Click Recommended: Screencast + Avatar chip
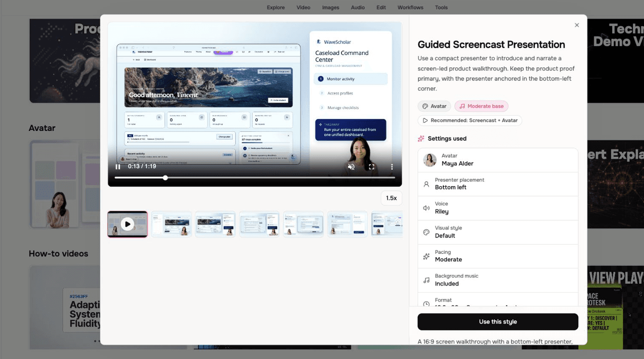 coord(470,120)
